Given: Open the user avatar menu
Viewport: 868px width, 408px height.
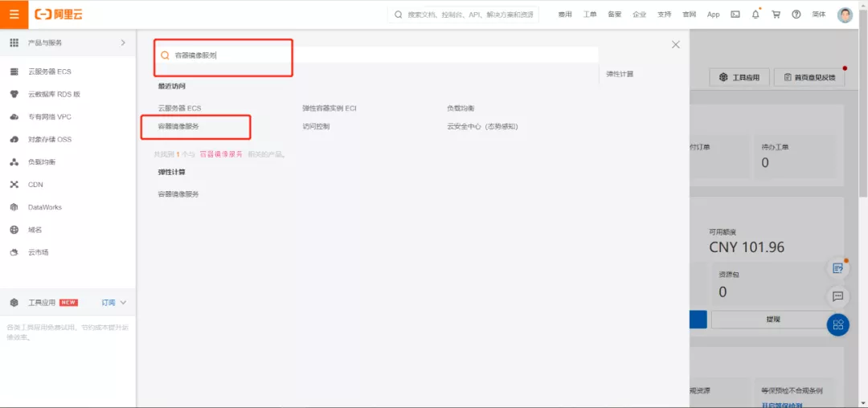Looking at the screenshot, I should [x=845, y=14].
